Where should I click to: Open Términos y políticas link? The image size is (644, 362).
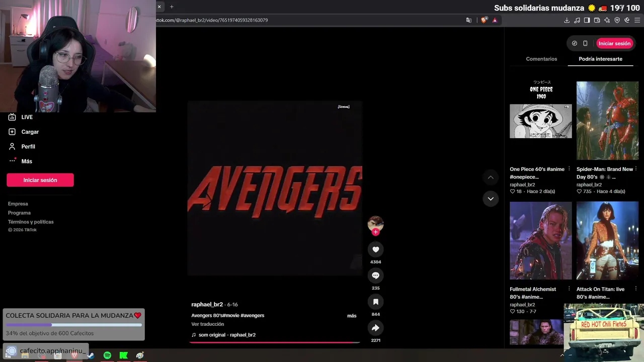pos(31,222)
